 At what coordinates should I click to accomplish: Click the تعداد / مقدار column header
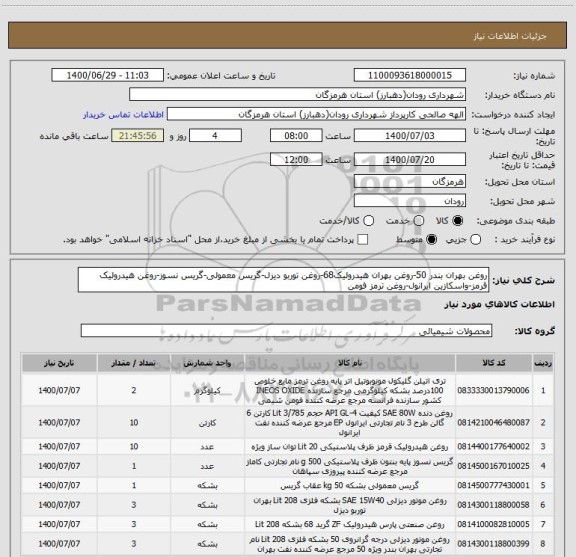tap(134, 363)
